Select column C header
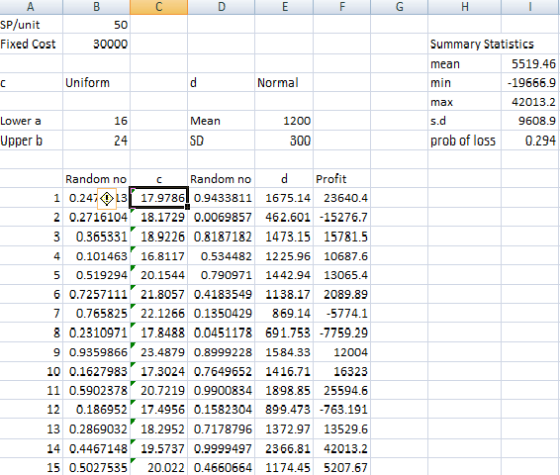This screenshot has width=560, height=475. tap(159, 7)
